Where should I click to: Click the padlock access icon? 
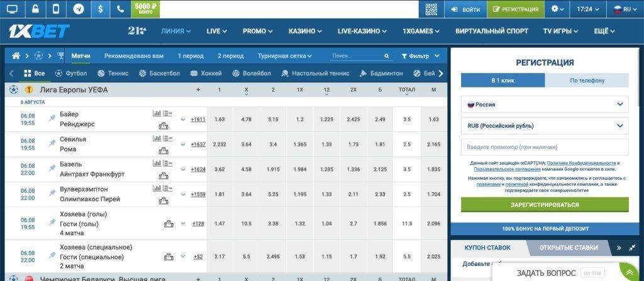click(36, 9)
